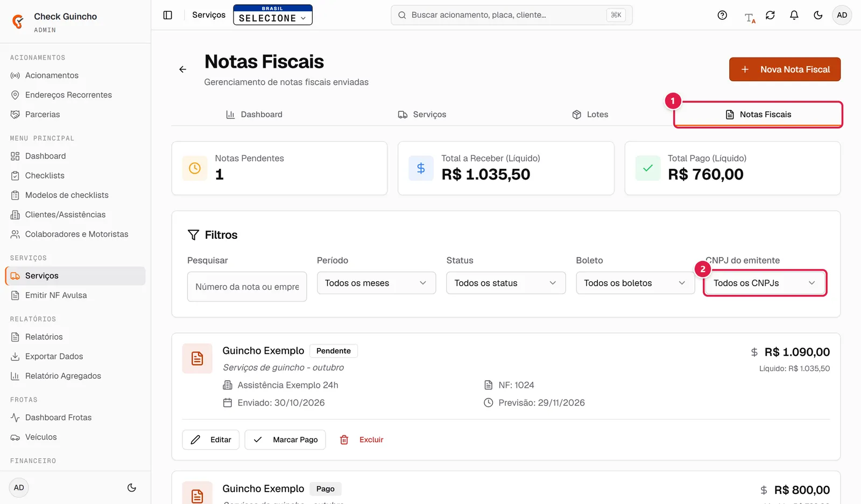The height and width of the screenshot is (504, 861).
Task: Expand the Todos os meses period dropdown
Action: 376,283
